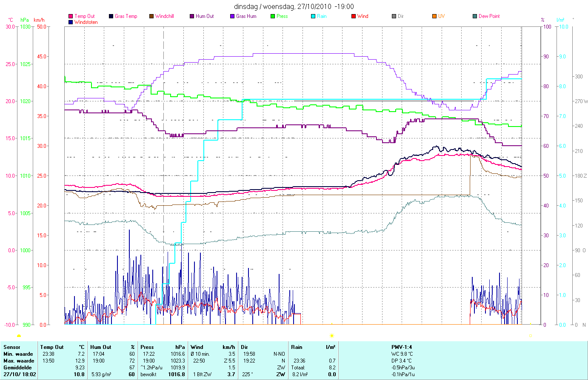Image resolution: width=588 pixels, height=380 pixels.
Task: Click the sunrise marker below the chart's left edge
Action: [19, 336]
